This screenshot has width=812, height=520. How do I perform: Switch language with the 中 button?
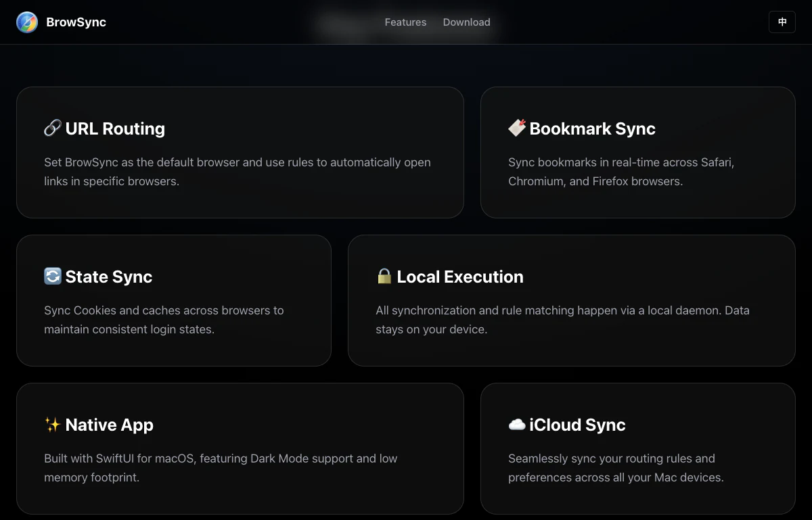782,22
